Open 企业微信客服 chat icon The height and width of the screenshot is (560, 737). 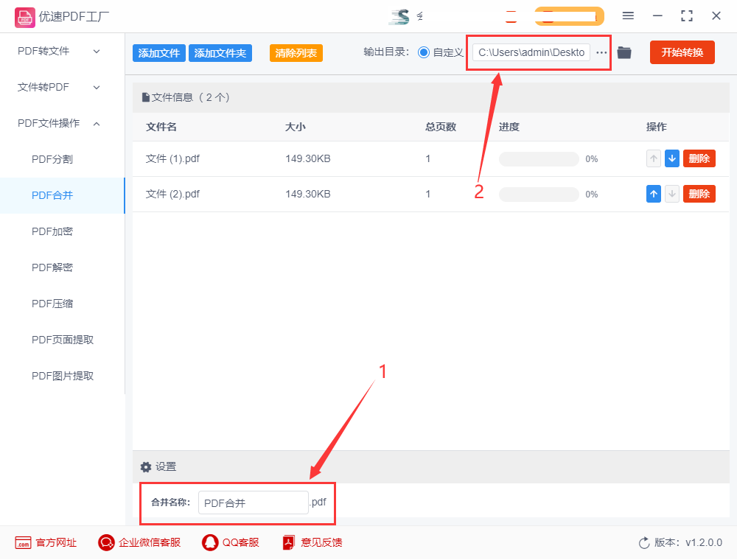pyautogui.click(x=106, y=542)
